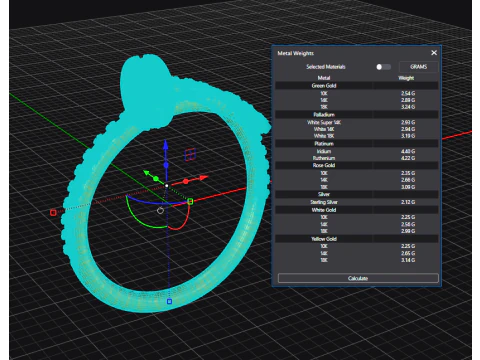
Task: Click the blue rotation arc of the gumball
Action: tap(157, 201)
